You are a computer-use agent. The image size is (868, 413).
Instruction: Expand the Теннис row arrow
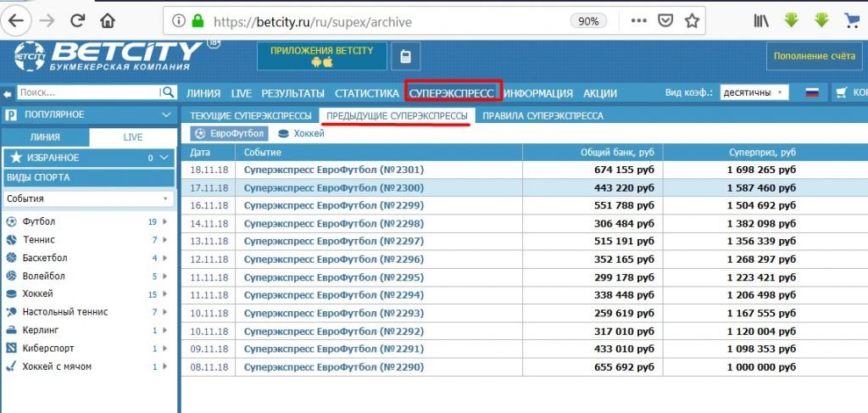[x=164, y=240]
